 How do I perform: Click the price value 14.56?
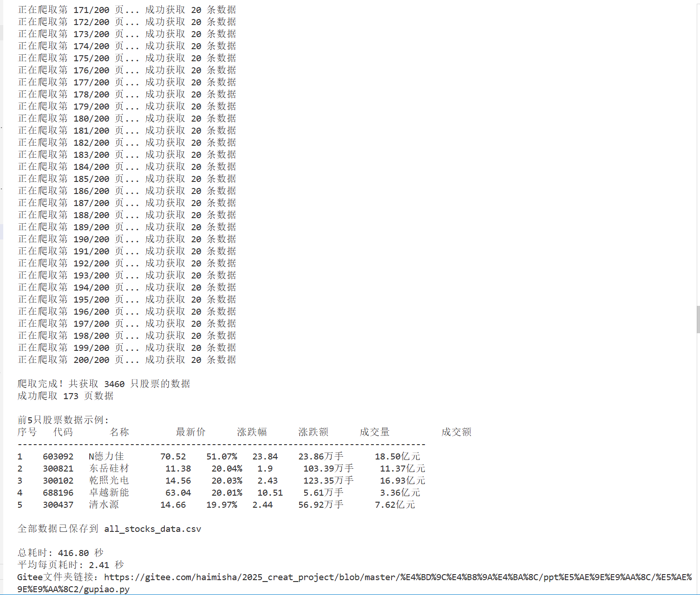[x=178, y=481]
